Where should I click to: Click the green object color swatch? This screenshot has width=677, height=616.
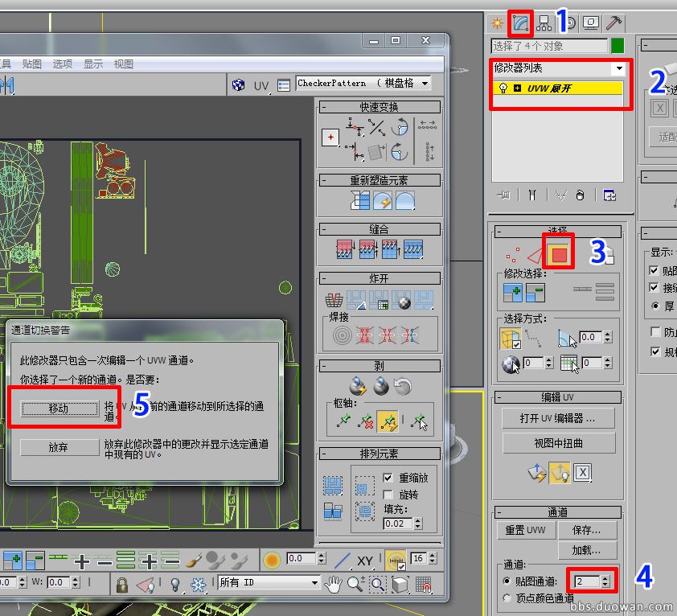tap(618, 46)
